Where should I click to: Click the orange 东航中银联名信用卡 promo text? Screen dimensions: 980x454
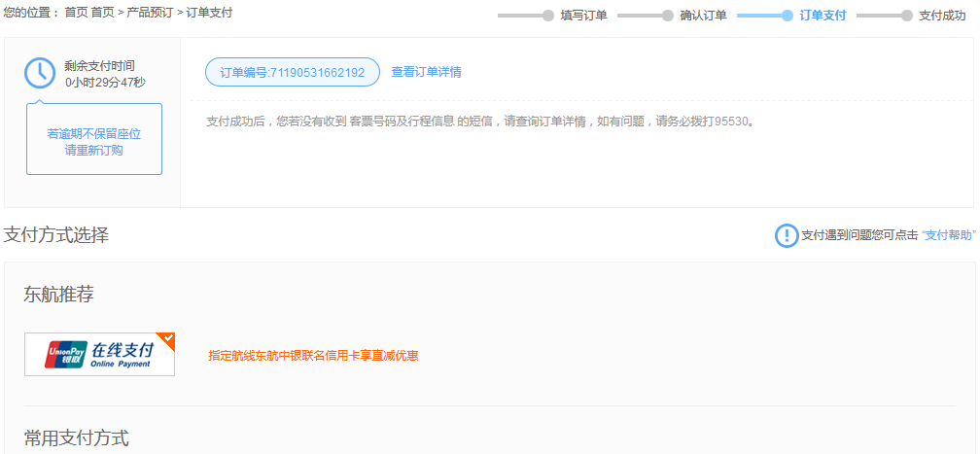(313, 355)
